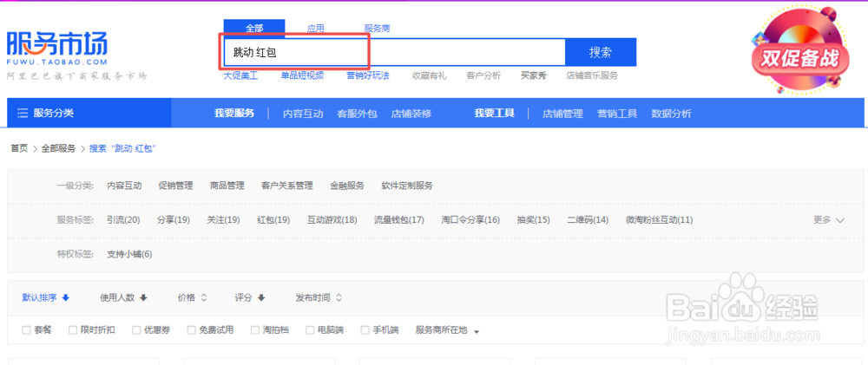Click 我要工具 heading in navigation
The height and width of the screenshot is (365, 868).
click(x=495, y=114)
